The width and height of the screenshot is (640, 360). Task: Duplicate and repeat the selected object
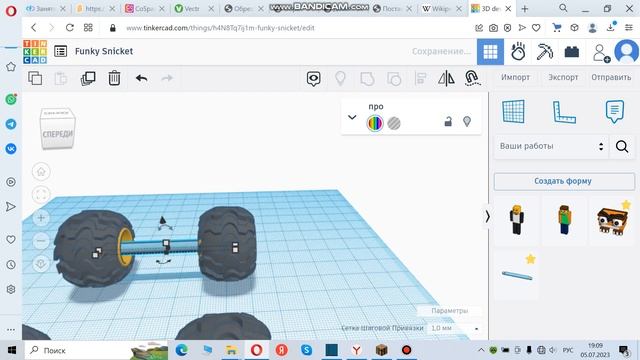click(x=88, y=78)
